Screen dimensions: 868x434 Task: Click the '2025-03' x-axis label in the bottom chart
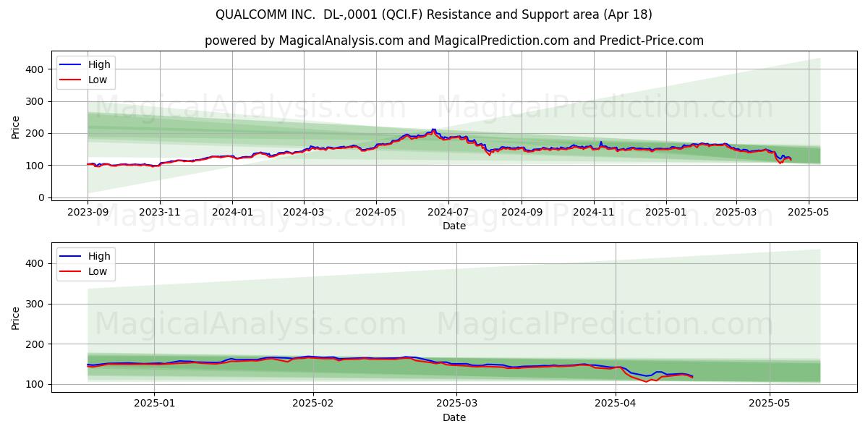tap(458, 404)
